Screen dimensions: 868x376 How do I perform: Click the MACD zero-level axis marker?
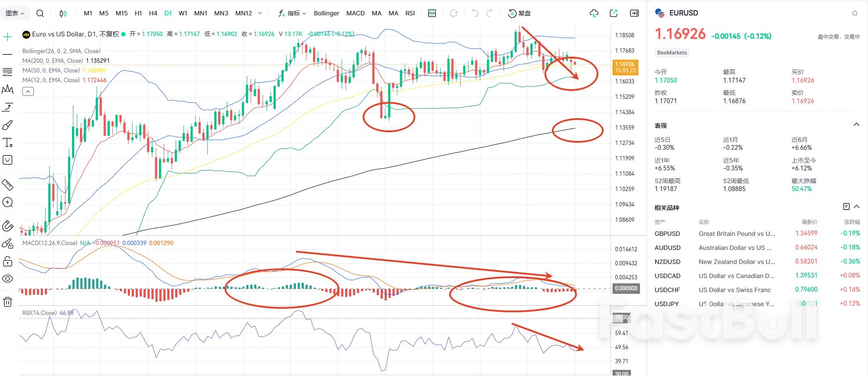(626, 288)
